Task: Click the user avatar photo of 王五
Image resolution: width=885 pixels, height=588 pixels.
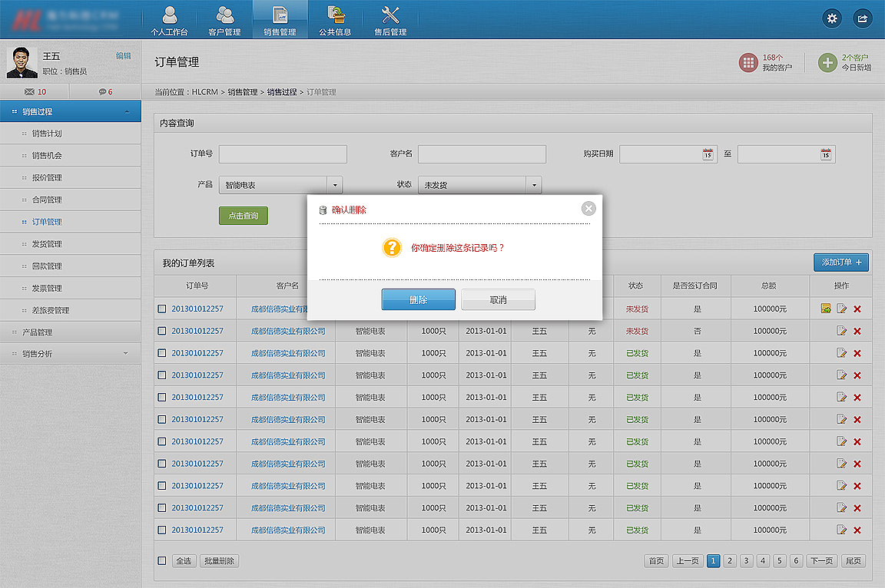Action: click(x=22, y=62)
